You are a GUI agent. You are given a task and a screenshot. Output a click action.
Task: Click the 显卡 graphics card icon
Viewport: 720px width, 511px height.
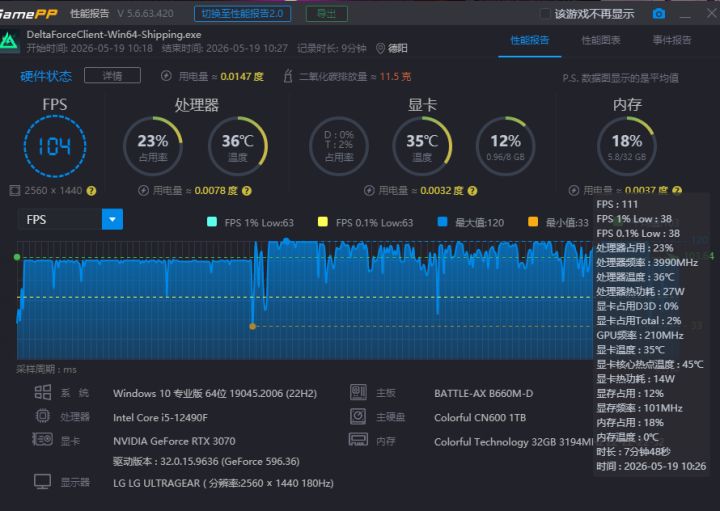43,439
